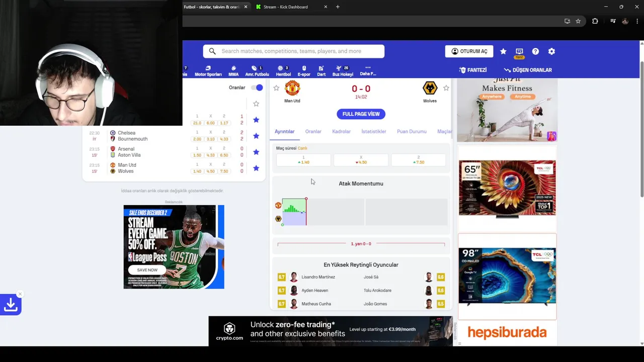Open the Chelsea Bournemouth match row
Screen dimensions: 644x362
(x=174, y=136)
